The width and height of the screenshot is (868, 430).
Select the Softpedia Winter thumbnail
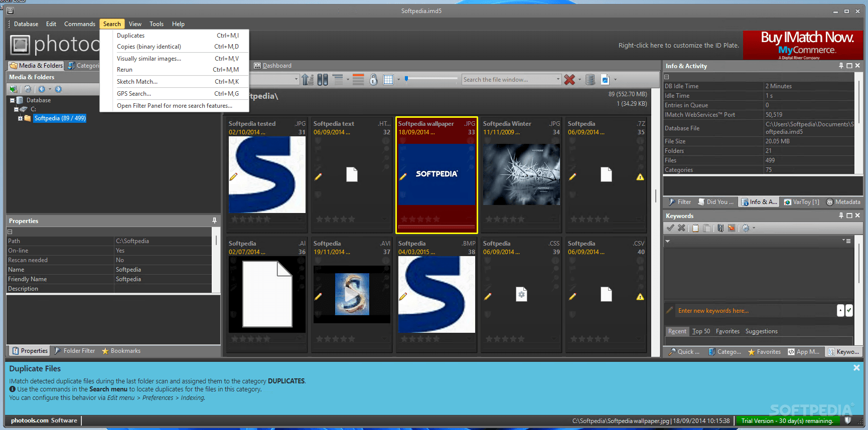click(521, 174)
